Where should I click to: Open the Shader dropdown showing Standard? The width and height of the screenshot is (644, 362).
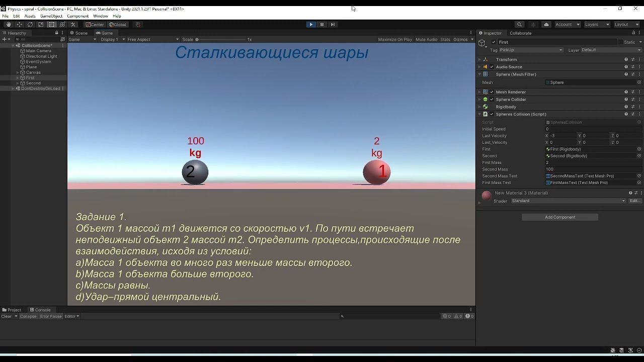click(569, 201)
